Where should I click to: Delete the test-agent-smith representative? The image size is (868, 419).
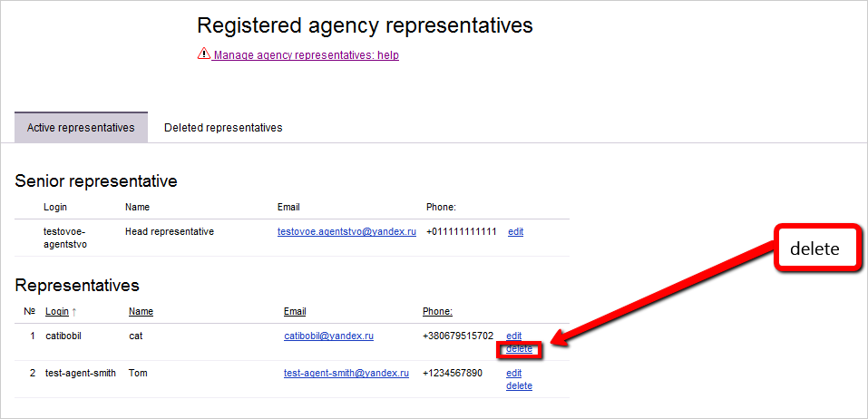coord(519,385)
